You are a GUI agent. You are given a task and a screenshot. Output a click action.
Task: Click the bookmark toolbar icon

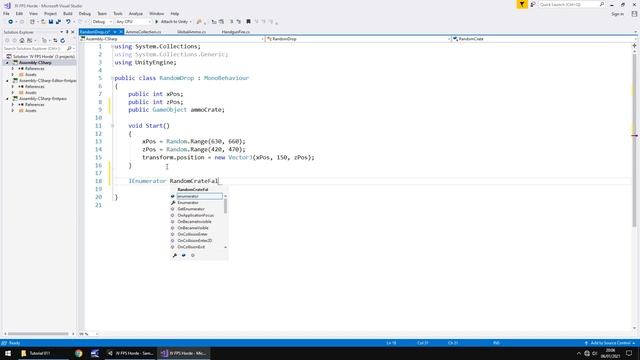[248, 22]
